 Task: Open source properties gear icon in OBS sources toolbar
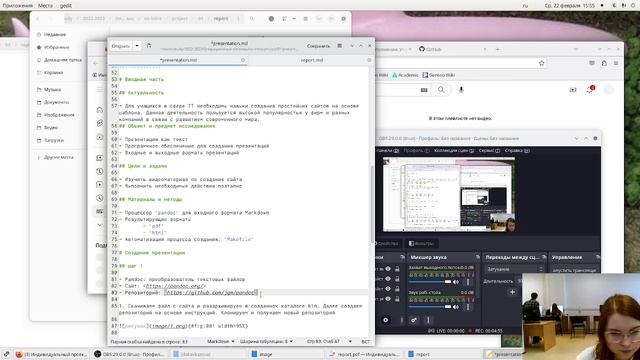(385, 320)
